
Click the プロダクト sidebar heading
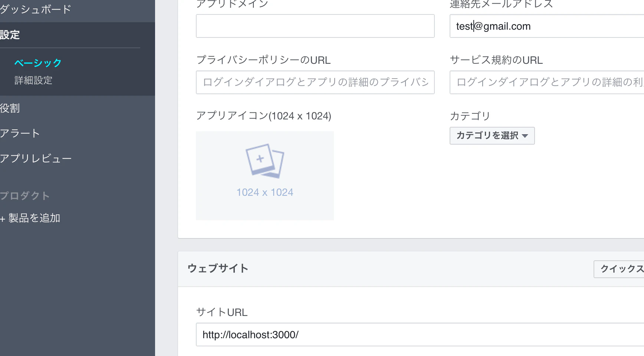(25, 195)
